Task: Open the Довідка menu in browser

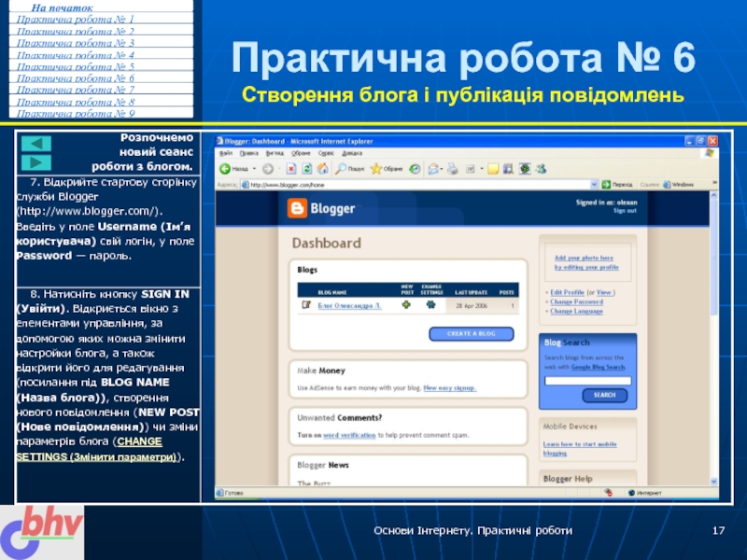Action: [354, 152]
